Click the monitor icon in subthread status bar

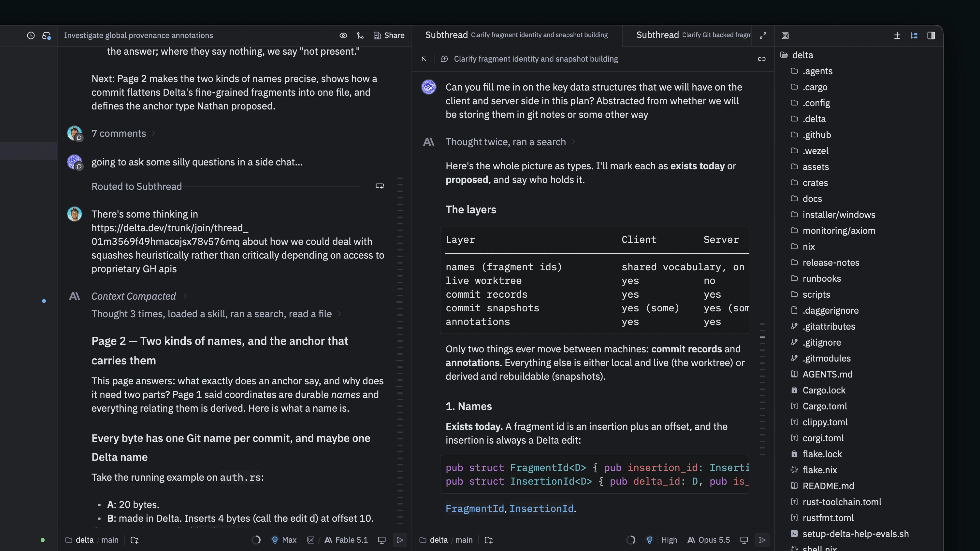click(x=744, y=540)
